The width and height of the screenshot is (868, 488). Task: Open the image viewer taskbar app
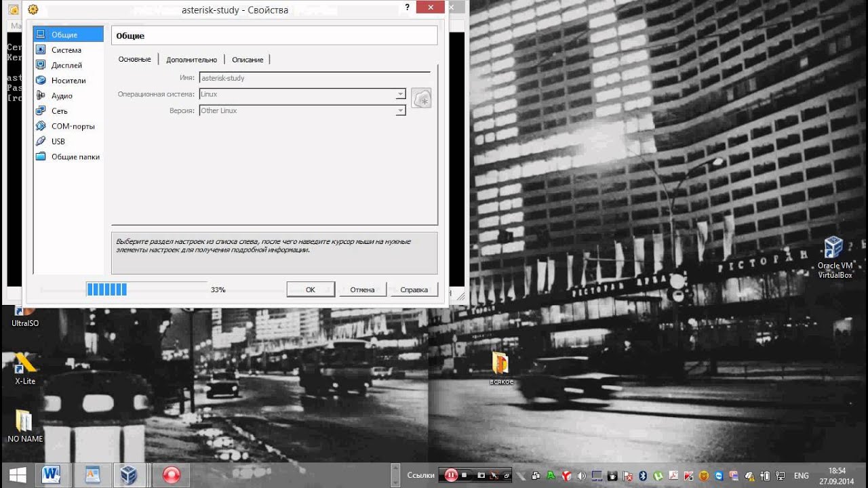[x=92, y=475]
